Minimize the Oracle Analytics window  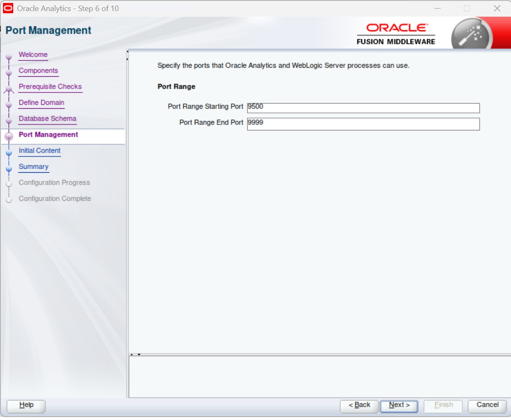point(437,8)
